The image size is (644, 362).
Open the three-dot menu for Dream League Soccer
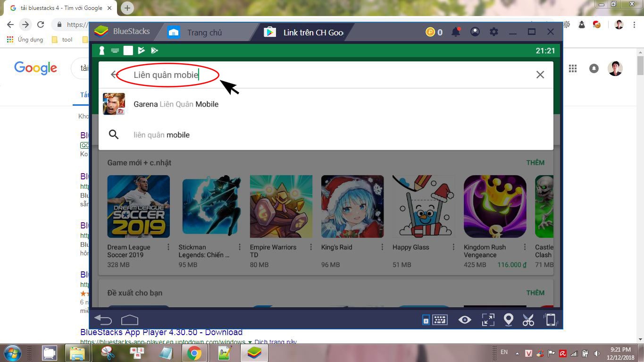coord(168,247)
